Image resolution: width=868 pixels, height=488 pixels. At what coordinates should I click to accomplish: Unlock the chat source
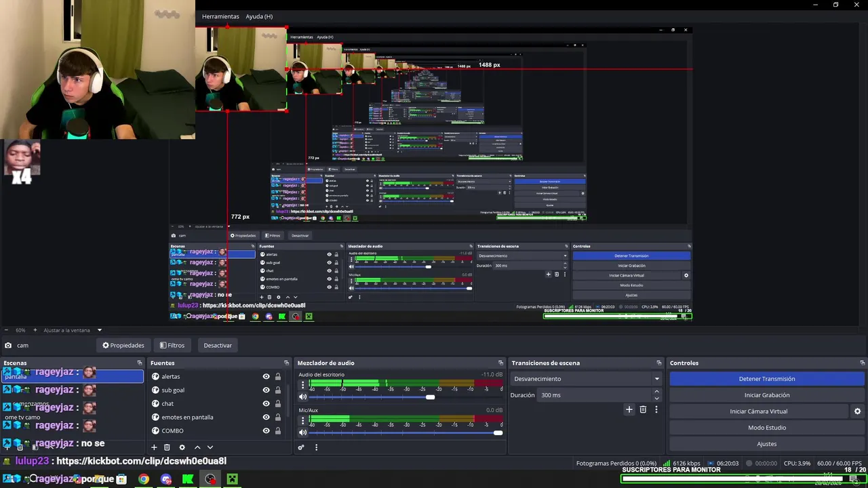click(x=277, y=403)
